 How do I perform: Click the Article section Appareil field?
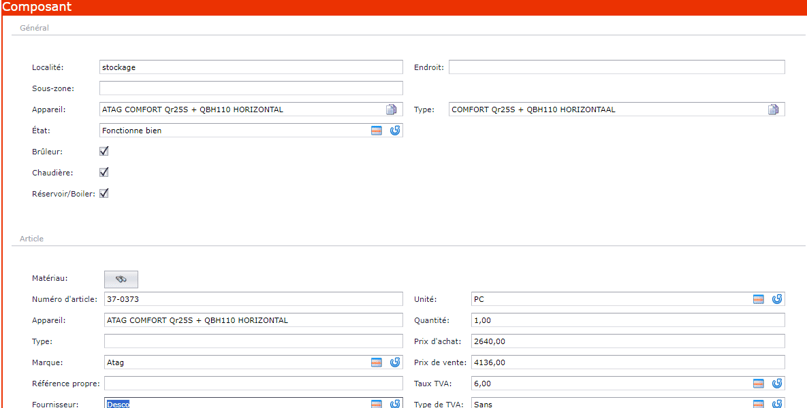point(253,320)
